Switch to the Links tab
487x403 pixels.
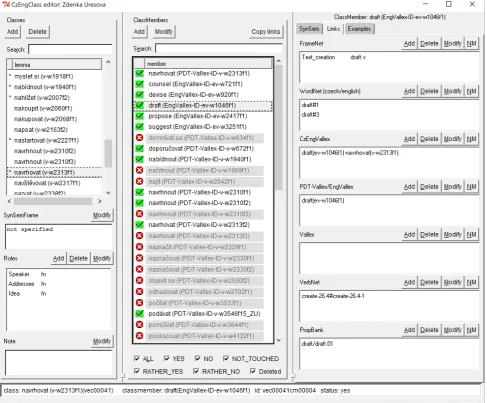pos(333,29)
